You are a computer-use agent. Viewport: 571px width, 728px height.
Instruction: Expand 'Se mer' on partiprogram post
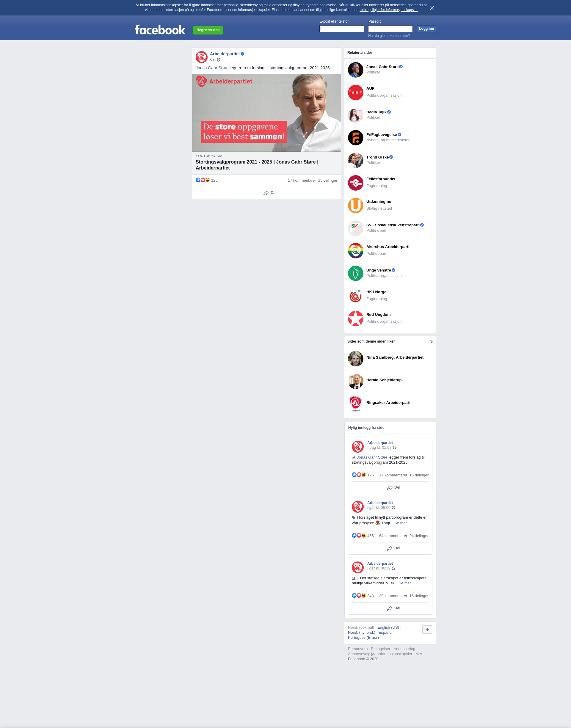(401, 523)
